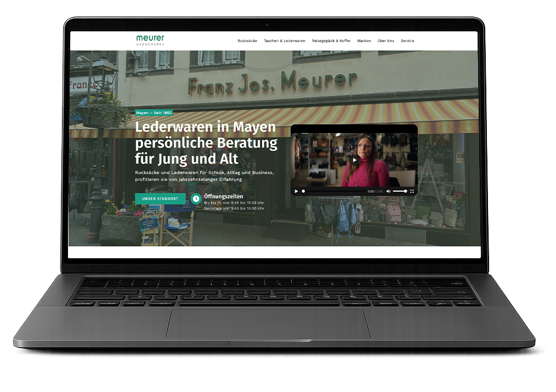Click the video time display 0:00 / 2:47
Image resolution: width=556 pixels, height=392 pixels.
[x=375, y=191]
